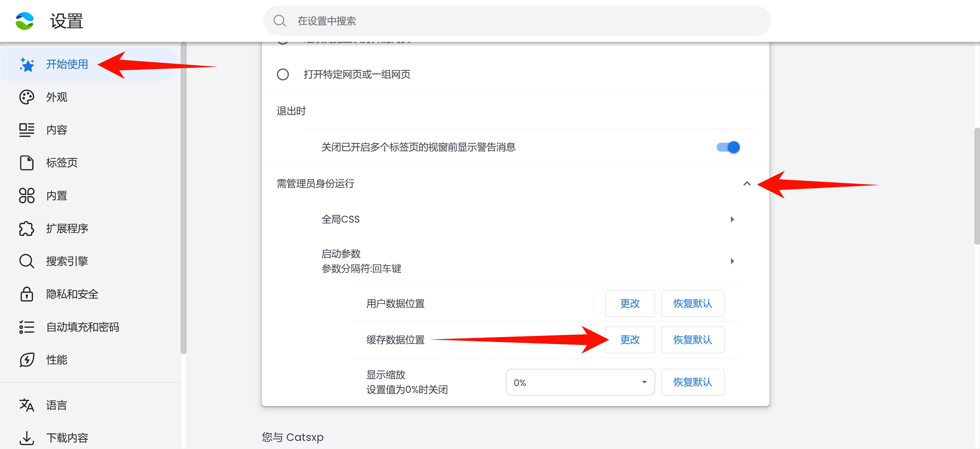
Task: Open 内置 settings section
Action: click(x=90, y=196)
